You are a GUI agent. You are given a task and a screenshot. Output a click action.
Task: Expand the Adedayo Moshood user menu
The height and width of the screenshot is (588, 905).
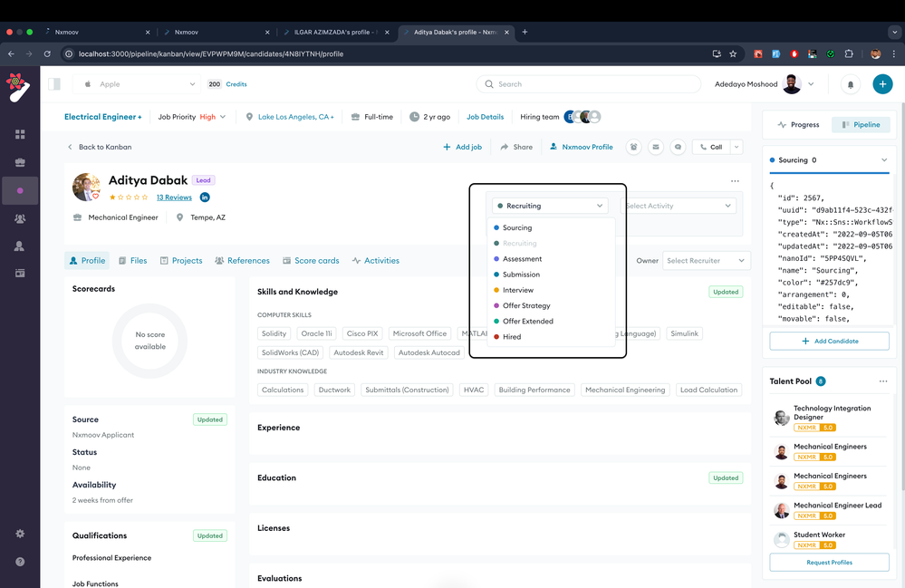point(811,84)
